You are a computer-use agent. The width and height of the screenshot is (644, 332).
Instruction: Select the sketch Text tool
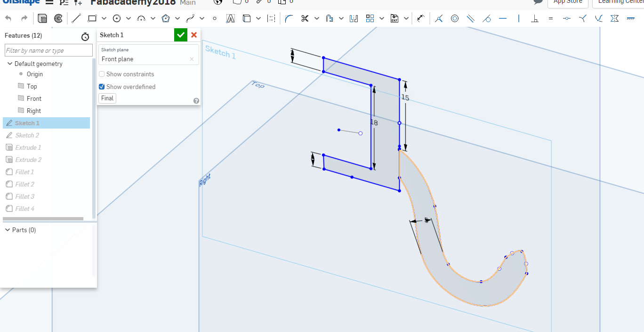[230, 19]
